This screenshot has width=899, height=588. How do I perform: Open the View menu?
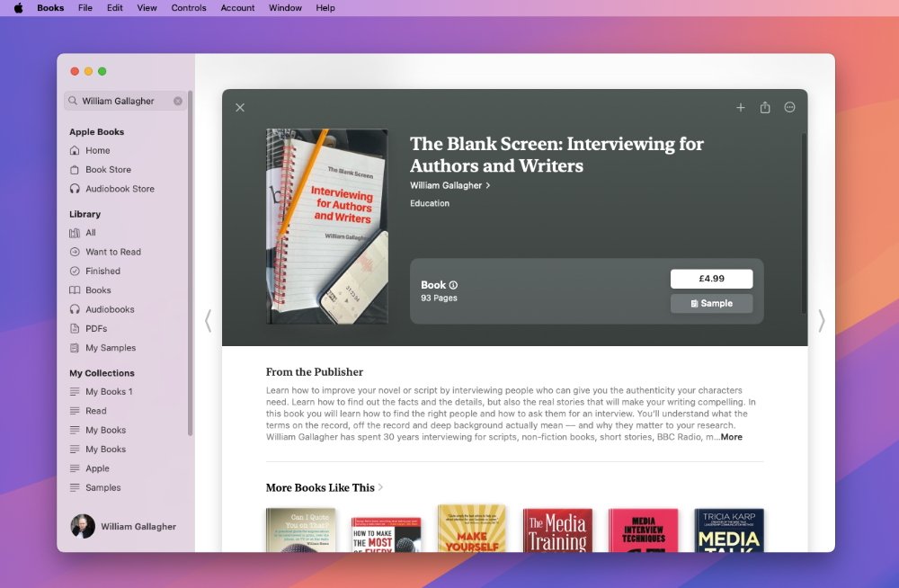coord(147,8)
